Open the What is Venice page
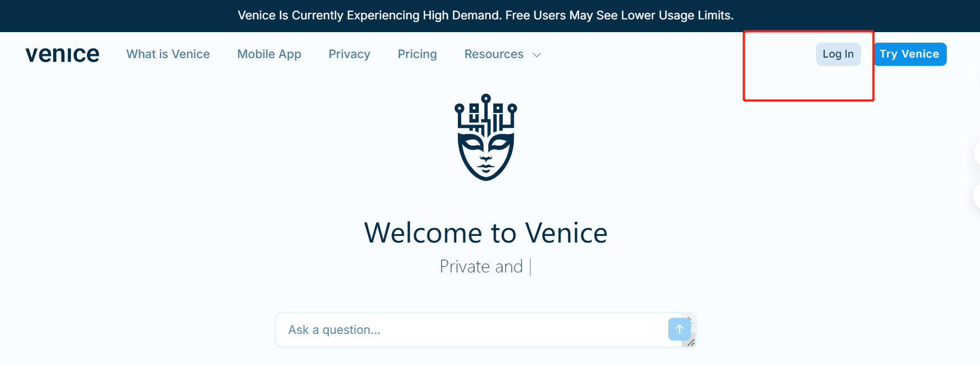 168,54
